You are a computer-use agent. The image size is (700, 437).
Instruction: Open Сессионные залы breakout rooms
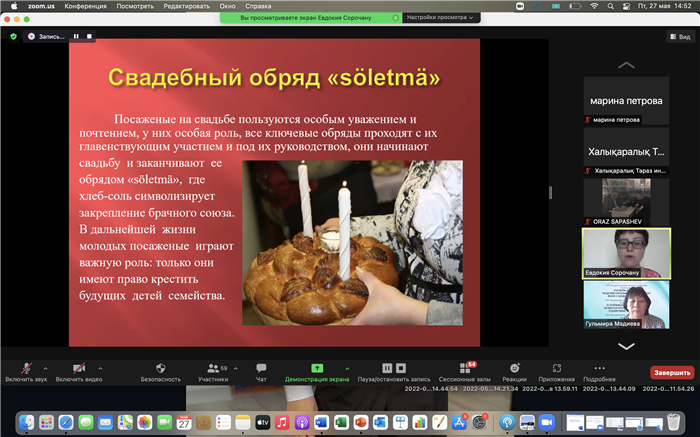point(465,371)
